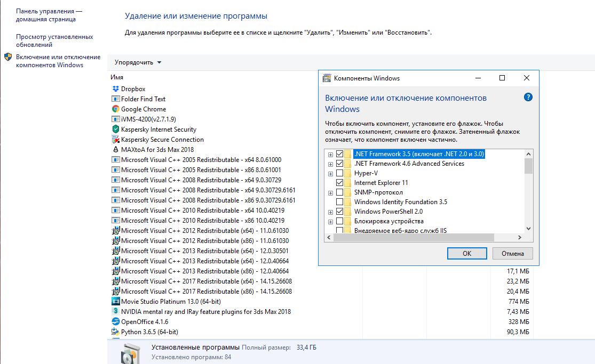The width and height of the screenshot is (595, 364).
Task: Maximize the Компоненты Windows dialog
Action: click(502, 78)
